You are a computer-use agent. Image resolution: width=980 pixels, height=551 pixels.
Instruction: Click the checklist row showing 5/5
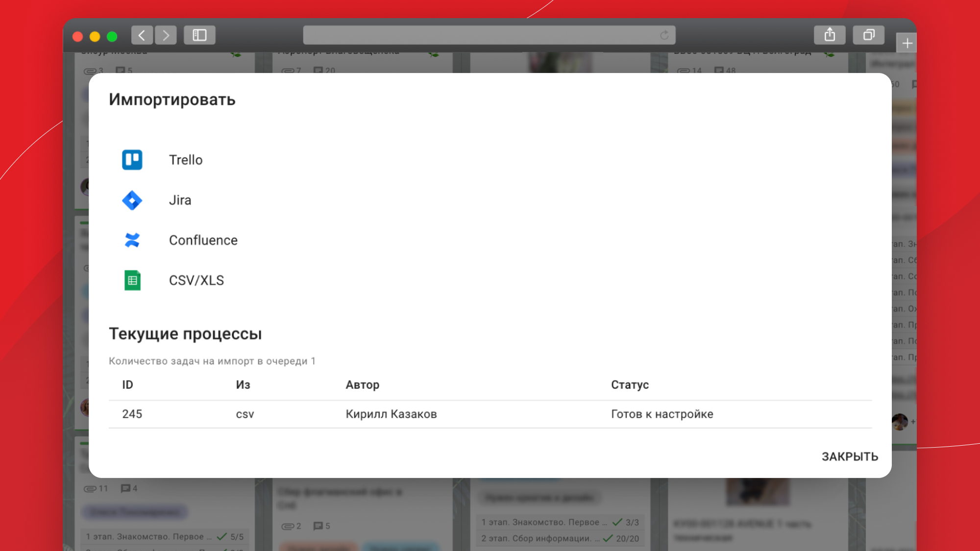[165, 537]
